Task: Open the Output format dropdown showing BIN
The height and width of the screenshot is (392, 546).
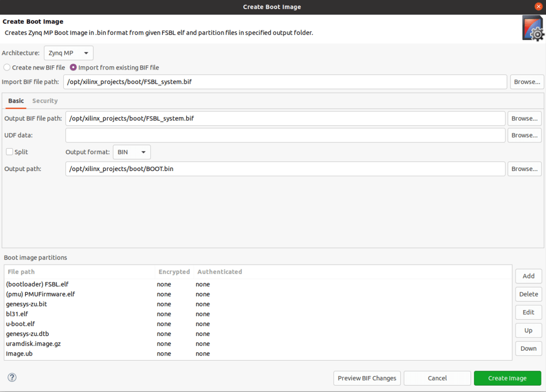Action: coord(131,152)
